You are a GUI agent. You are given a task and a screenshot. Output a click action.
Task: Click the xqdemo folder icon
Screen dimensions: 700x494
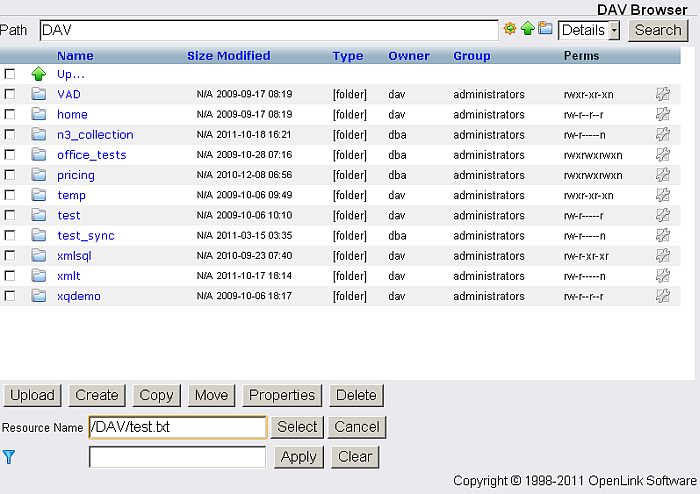pyautogui.click(x=39, y=296)
